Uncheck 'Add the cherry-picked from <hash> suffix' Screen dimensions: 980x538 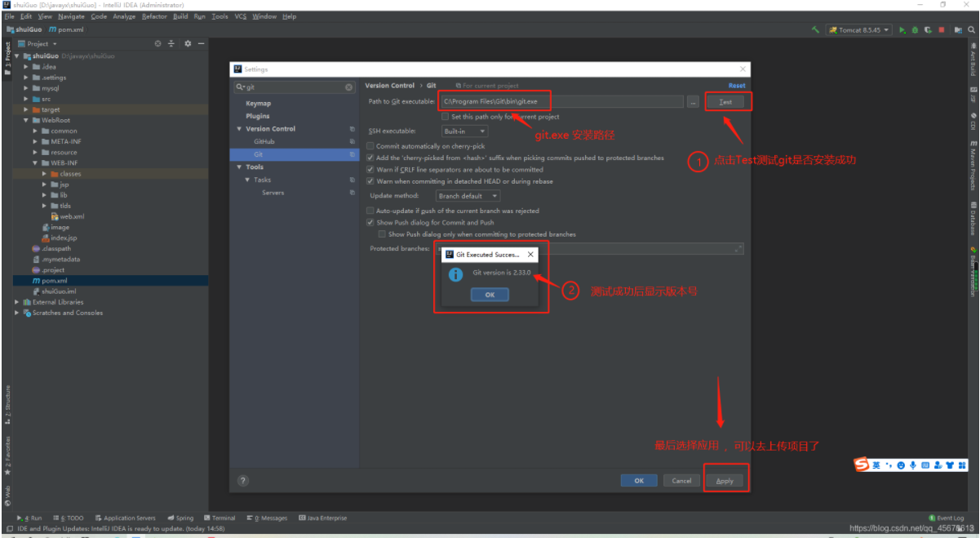pos(370,158)
